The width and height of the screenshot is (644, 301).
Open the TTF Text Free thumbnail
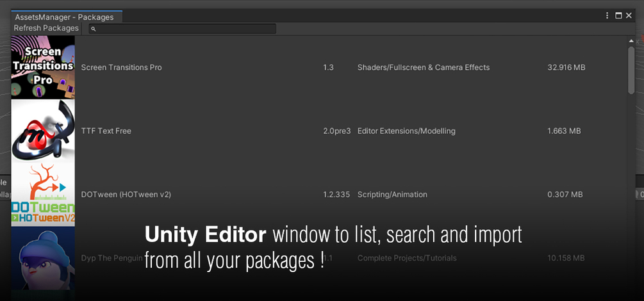click(43, 131)
